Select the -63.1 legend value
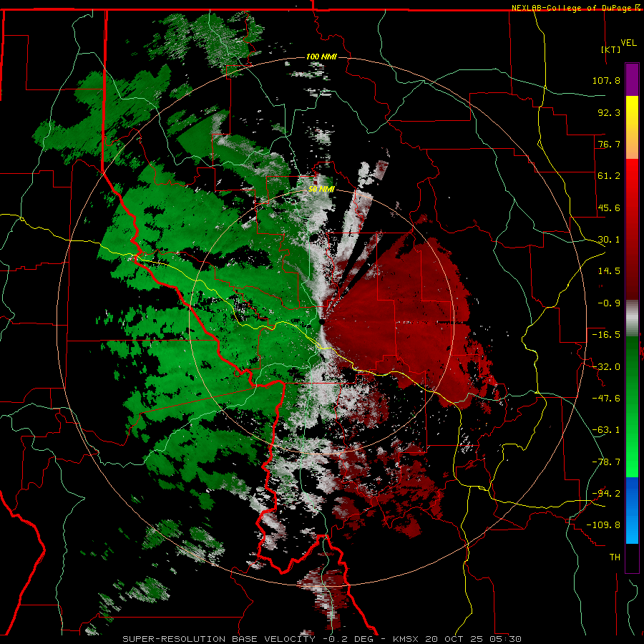The width and height of the screenshot is (644, 644). pyautogui.click(x=606, y=430)
